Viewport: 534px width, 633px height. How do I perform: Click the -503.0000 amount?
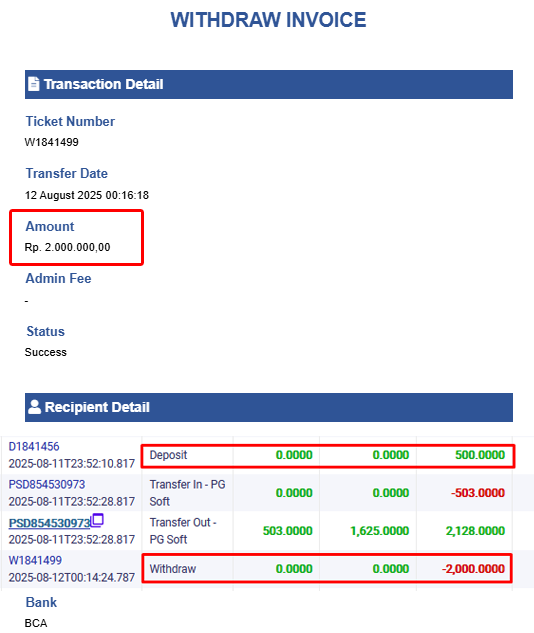478,493
